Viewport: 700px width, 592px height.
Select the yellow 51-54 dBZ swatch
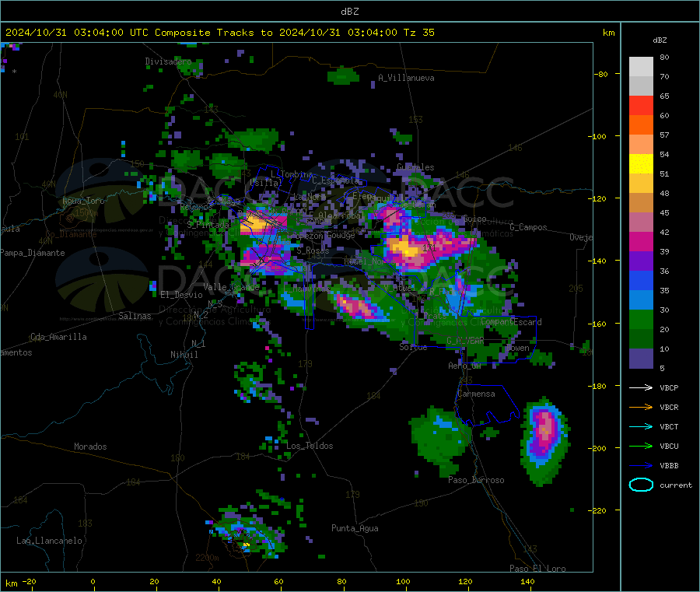click(x=641, y=164)
